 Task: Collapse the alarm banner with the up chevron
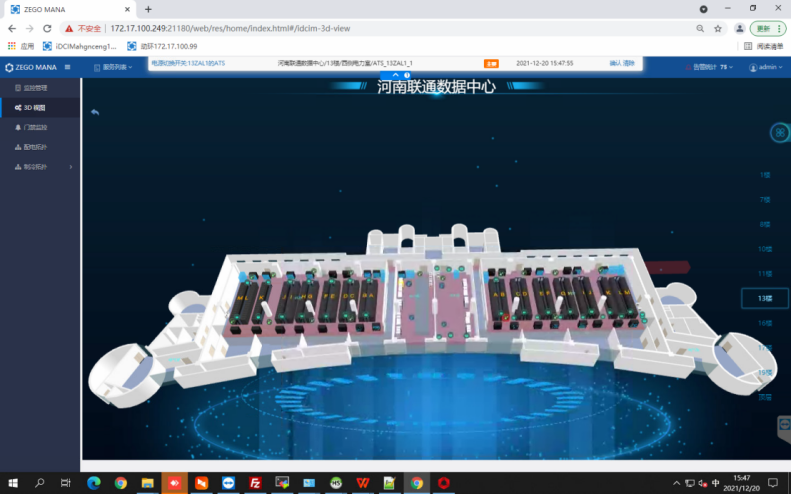396,75
